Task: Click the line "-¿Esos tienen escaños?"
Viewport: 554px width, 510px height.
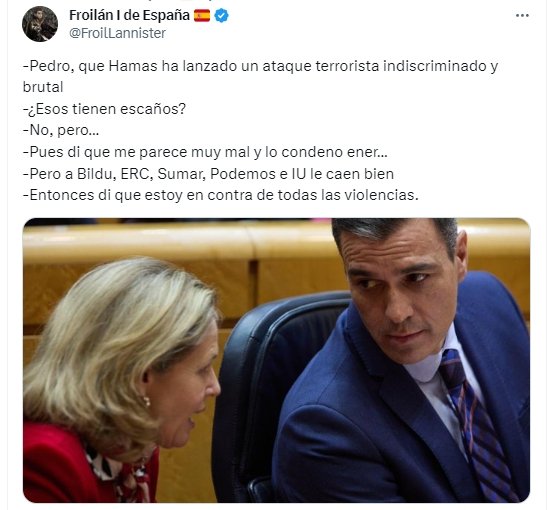Action: pos(104,109)
